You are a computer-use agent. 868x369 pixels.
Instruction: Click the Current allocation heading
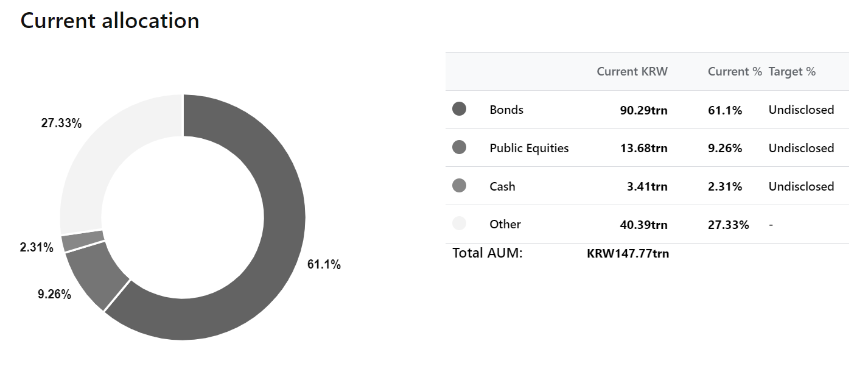coord(110,21)
